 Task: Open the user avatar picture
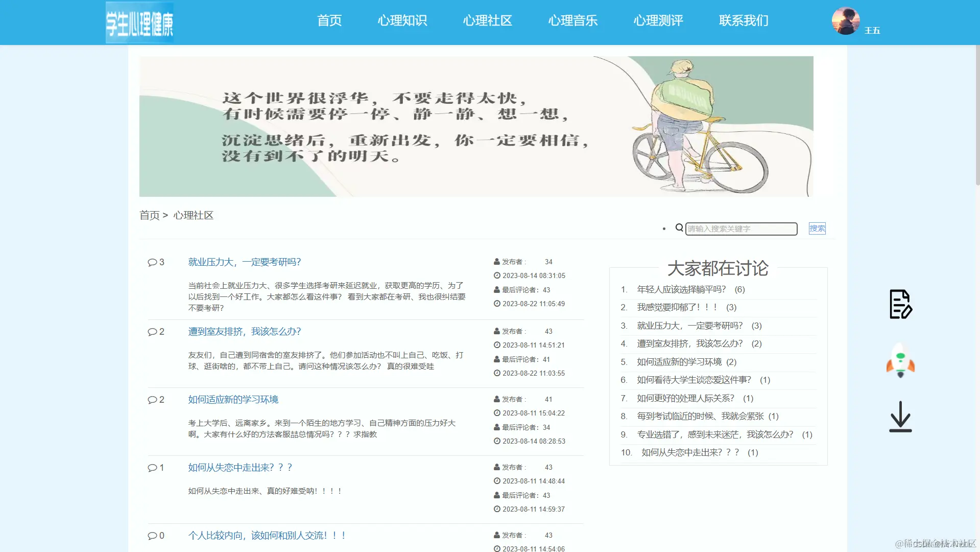(846, 21)
